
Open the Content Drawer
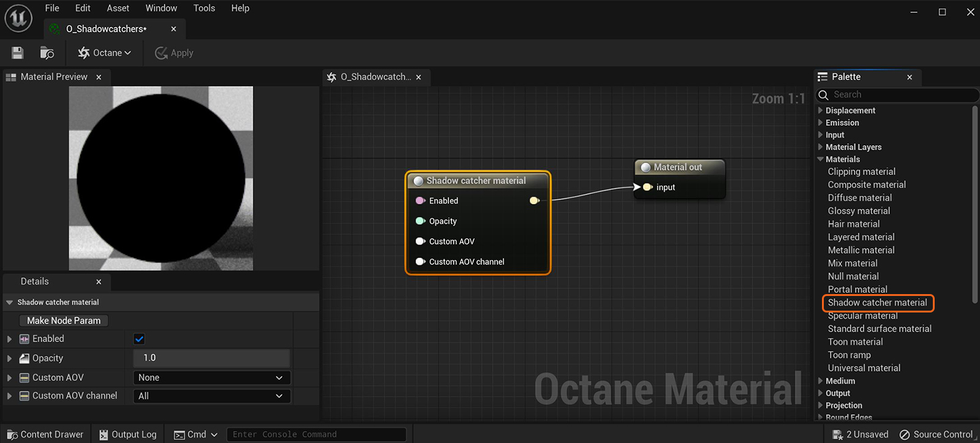pos(45,434)
